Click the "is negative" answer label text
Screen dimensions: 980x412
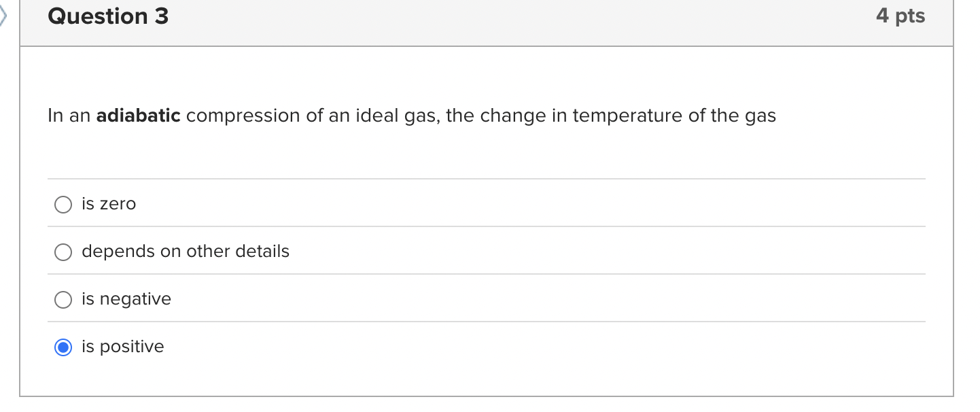(126, 298)
